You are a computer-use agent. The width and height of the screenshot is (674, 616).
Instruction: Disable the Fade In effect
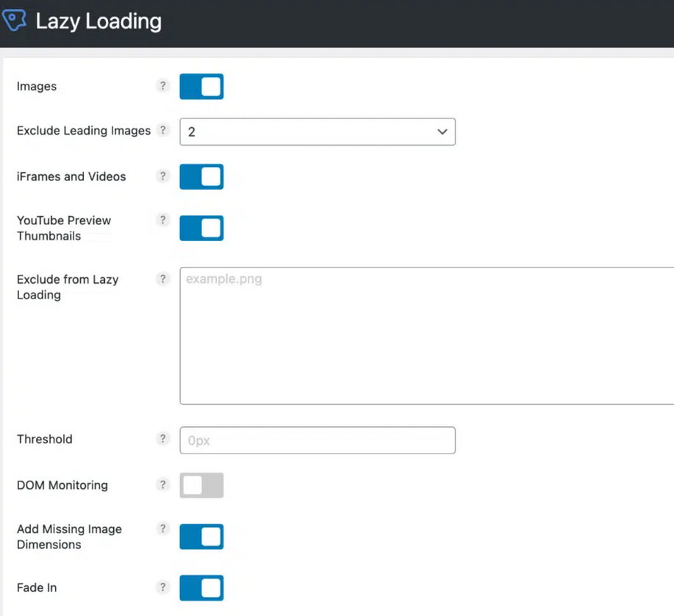[201, 588]
